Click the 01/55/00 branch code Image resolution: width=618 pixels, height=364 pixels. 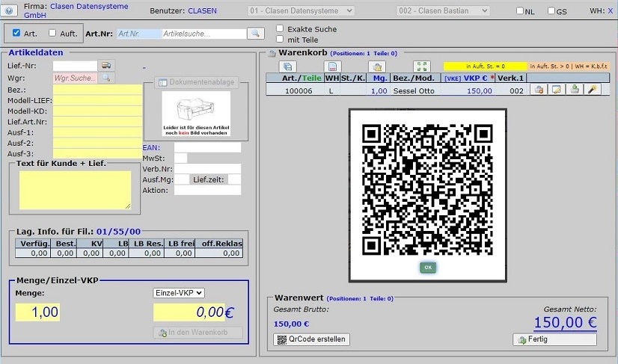click(x=118, y=232)
